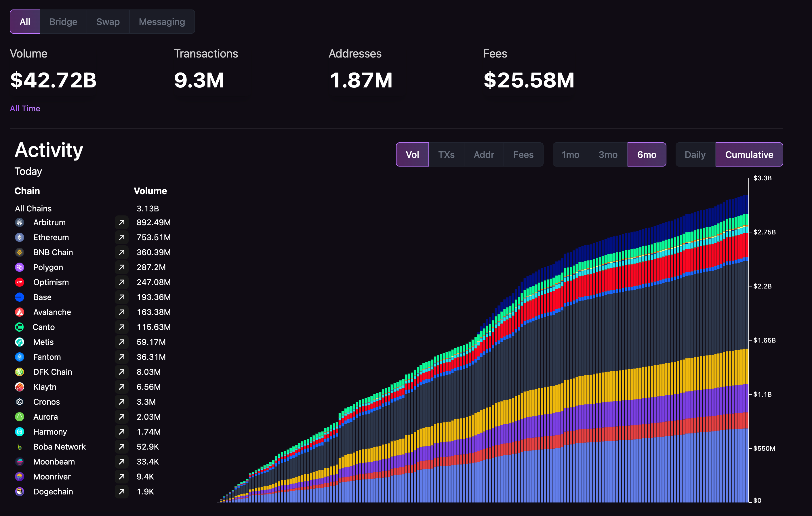This screenshot has height=516, width=812.
Task: Open the BNB Chain external link arrow
Action: 121,253
